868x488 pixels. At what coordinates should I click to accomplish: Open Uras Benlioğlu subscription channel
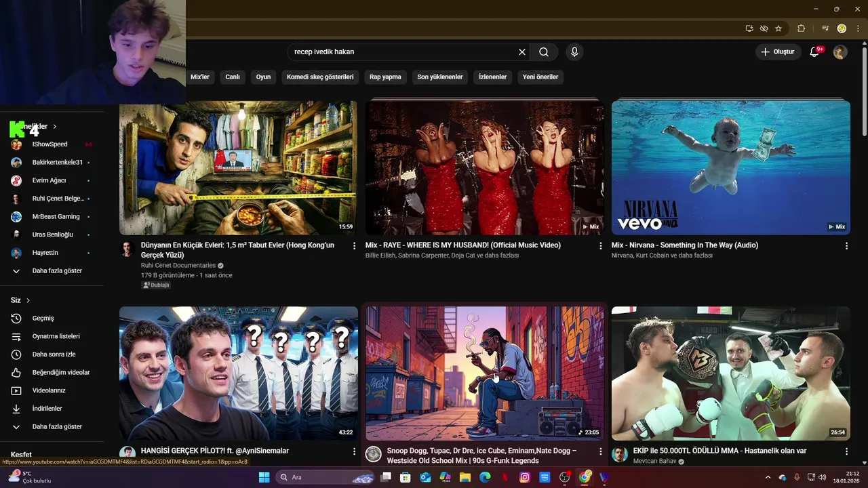(x=52, y=235)
